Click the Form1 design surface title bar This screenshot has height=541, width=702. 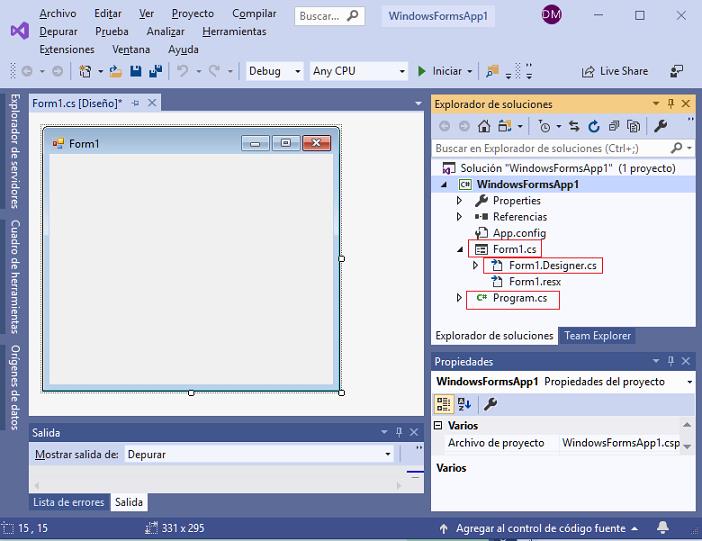(190, 143)
